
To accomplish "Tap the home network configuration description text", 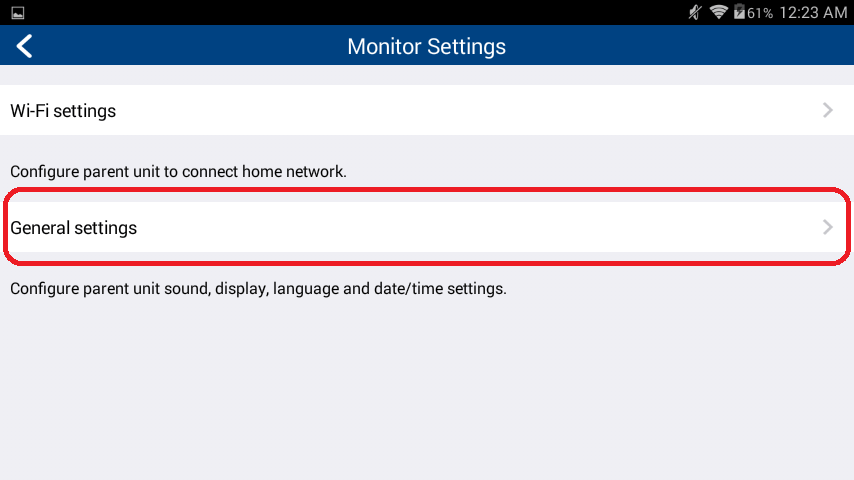I will pos(178,172).
